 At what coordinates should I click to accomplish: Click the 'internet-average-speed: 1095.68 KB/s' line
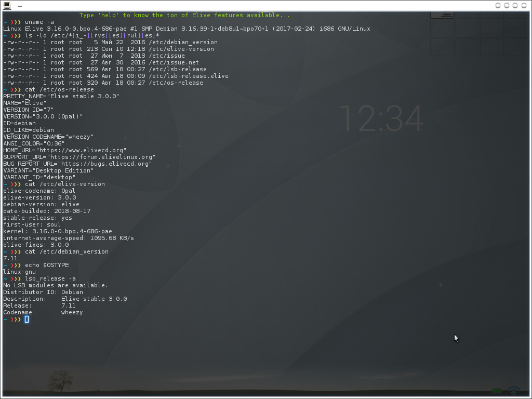[x=69, y=238]
